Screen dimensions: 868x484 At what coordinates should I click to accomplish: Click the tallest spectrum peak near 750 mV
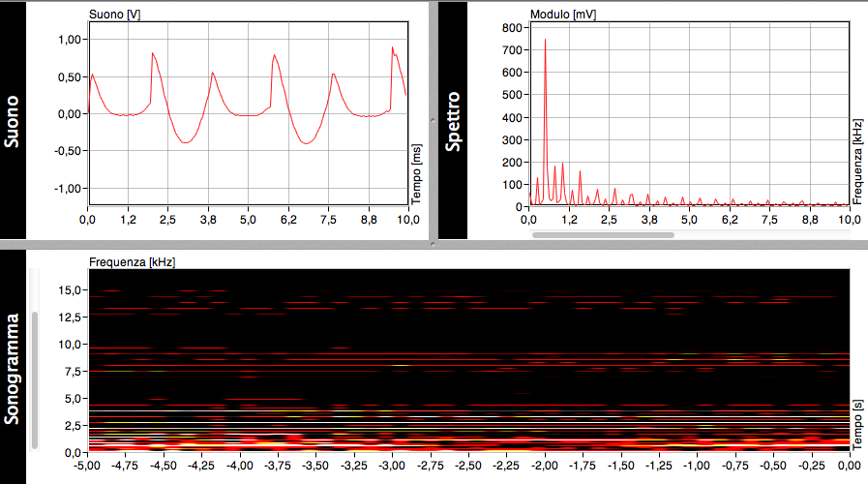coord(545,41)
